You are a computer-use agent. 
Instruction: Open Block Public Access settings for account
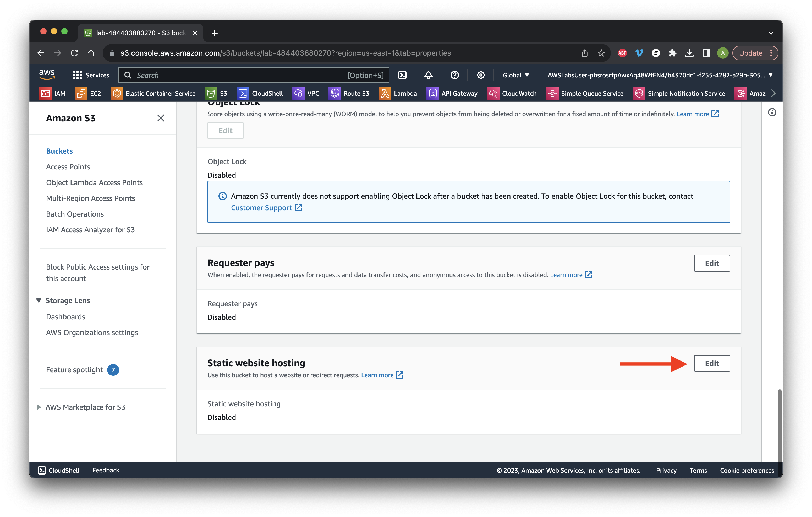pos(98,273)
